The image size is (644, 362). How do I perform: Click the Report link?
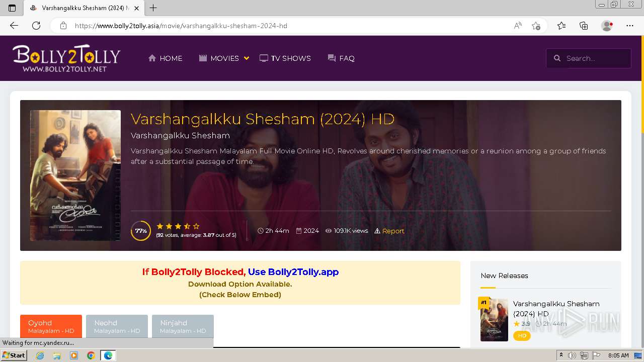click(x=393, y=231)
